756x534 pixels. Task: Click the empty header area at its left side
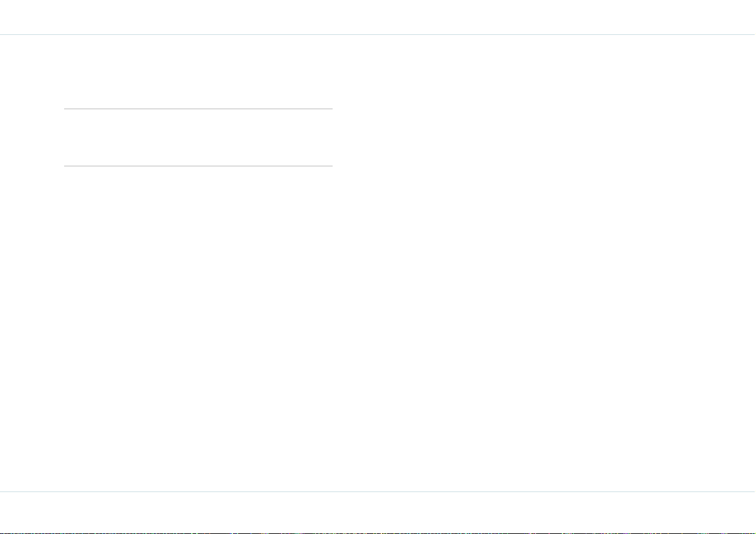point(81,17)
